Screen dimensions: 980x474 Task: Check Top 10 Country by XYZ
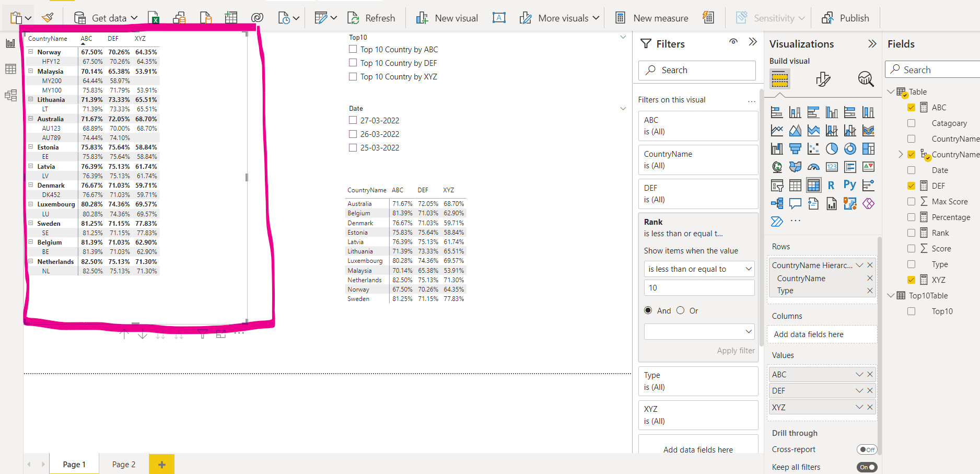coord(353,76)
